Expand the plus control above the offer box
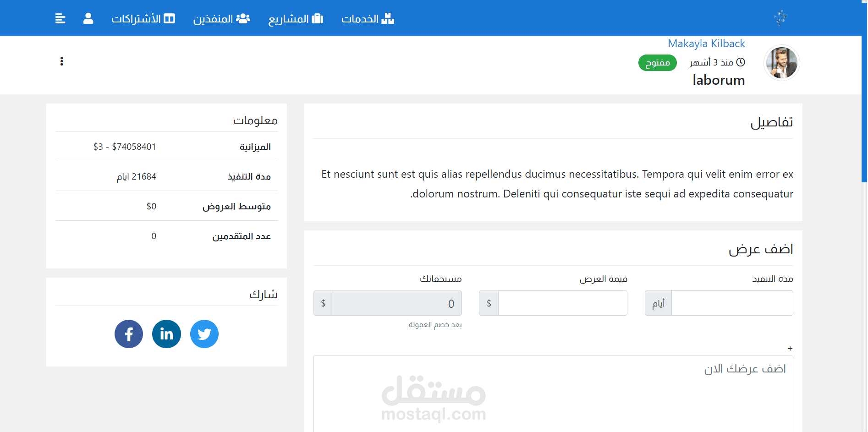The width and height of the screenshot is (868, 432). 790,348
